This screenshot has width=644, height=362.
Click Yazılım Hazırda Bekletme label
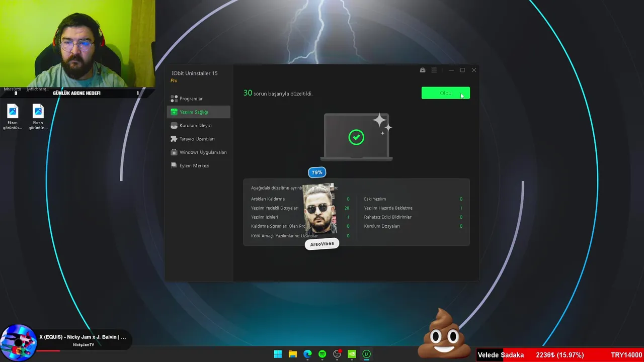tap(388, 208)
